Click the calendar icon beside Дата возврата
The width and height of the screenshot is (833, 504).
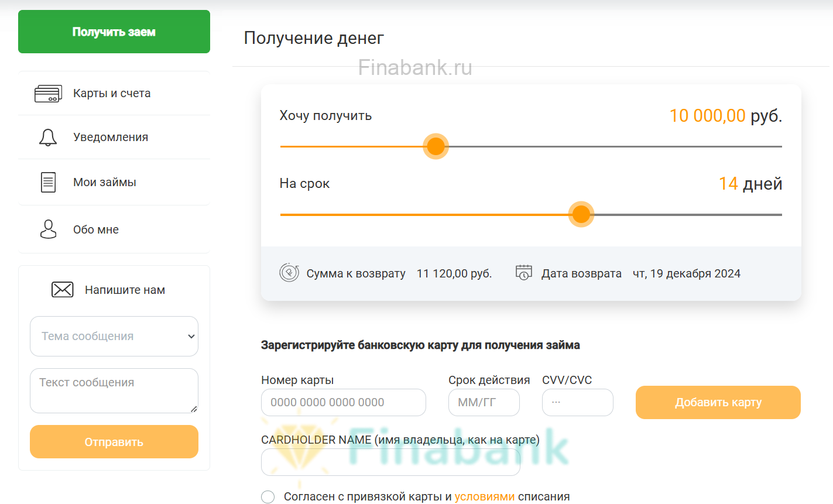coord(523,272)
